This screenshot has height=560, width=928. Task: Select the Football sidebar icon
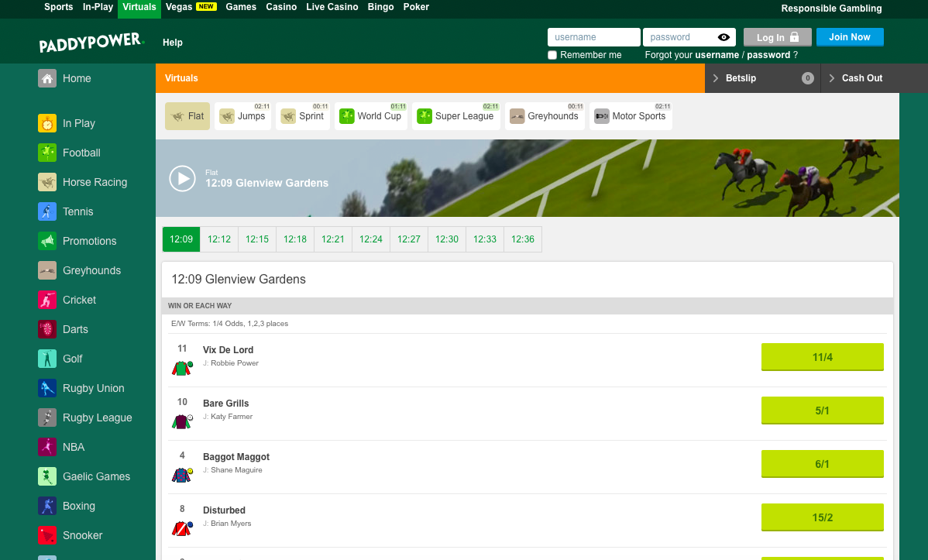click(x=47, y=153)
